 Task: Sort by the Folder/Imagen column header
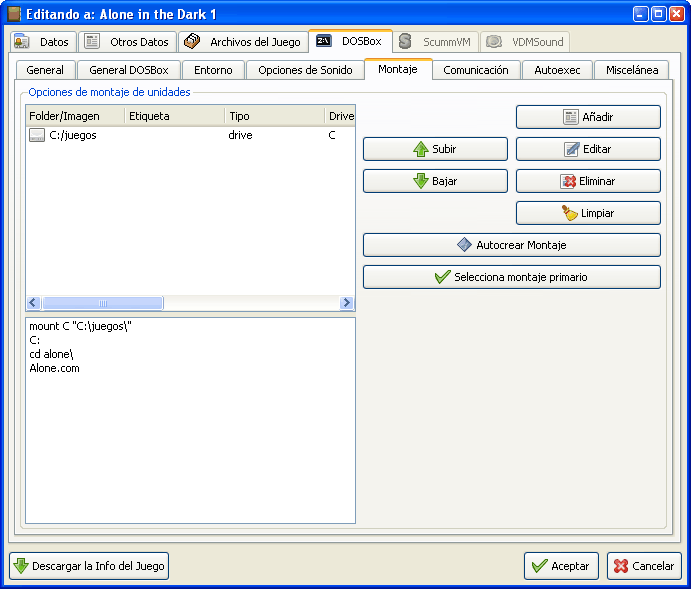coord(75,116)
